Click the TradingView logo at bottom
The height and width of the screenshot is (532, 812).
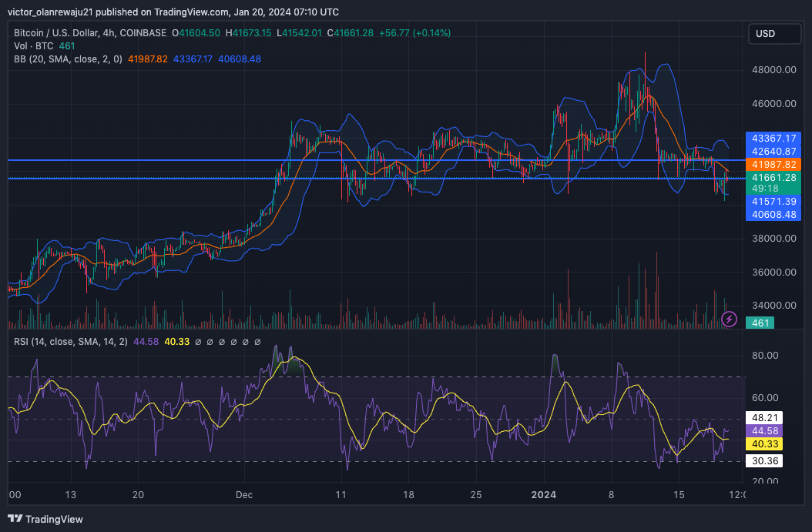pyautogui.click(x=45, y=519)
